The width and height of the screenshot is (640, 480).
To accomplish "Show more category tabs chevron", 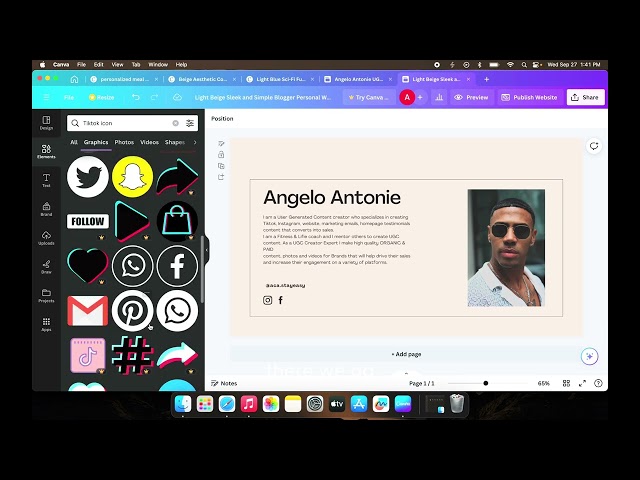I will (x=195, y=142).
